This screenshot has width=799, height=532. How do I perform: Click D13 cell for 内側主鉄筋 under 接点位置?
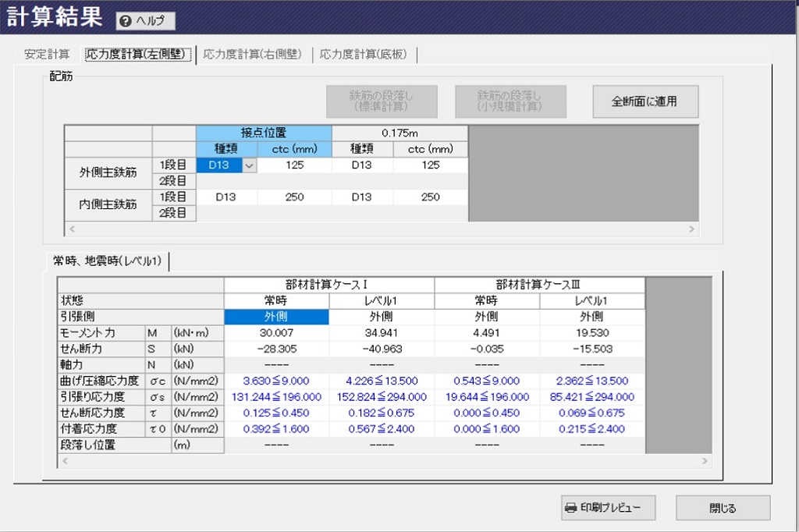coord(227,197)
